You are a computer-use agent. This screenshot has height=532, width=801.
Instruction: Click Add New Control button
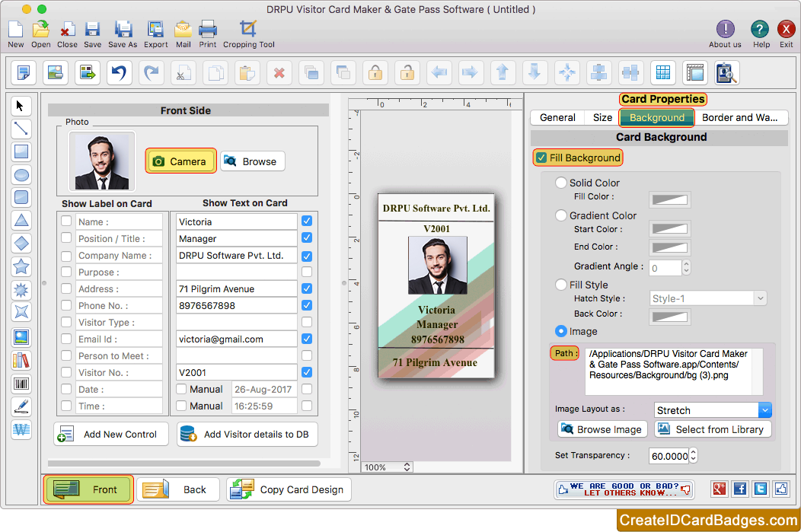(111, 434)
